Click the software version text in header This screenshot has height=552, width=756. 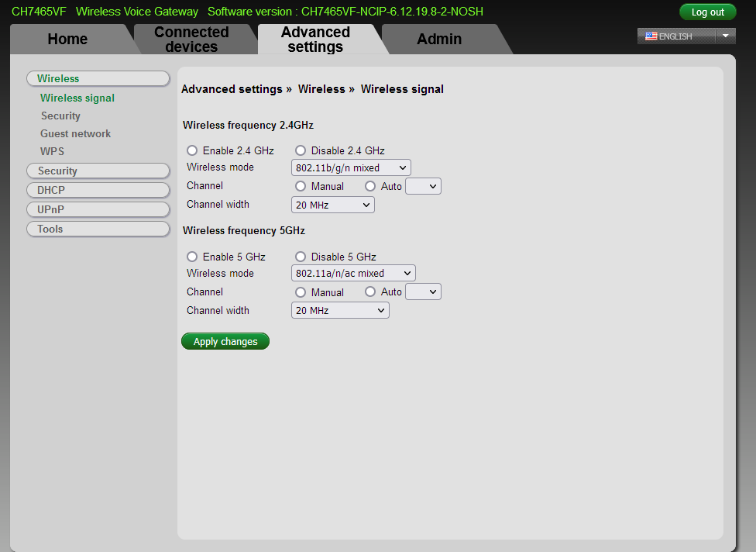(x=345, y=12)
